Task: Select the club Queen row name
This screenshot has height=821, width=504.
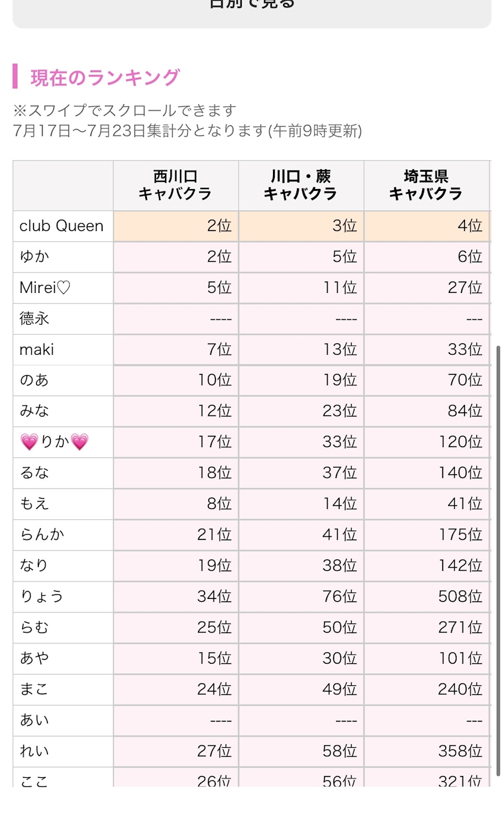Action: 63,226
